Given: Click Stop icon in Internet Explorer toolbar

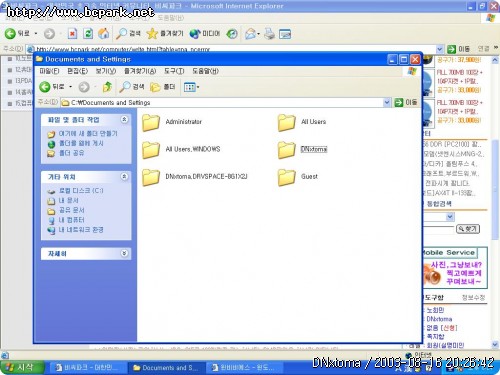Looking at the screenshot, I should pyautogui.click(x=72, y=34).
